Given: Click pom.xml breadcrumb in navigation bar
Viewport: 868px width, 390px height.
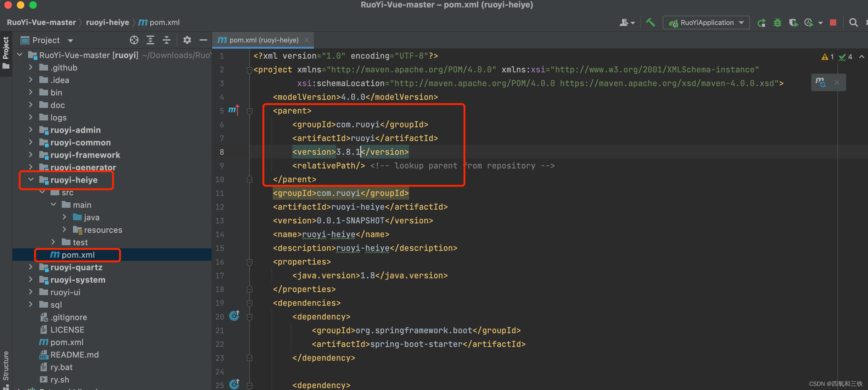Looking at the screenshot, I should point(159,22).
